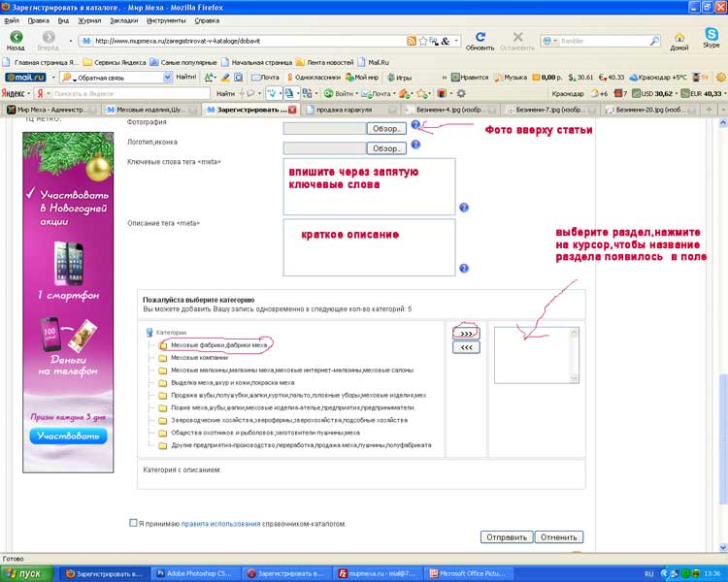Screen dimensions: 728x582
Task: Click the help icon beside keywords meta field
Action: 464,208
